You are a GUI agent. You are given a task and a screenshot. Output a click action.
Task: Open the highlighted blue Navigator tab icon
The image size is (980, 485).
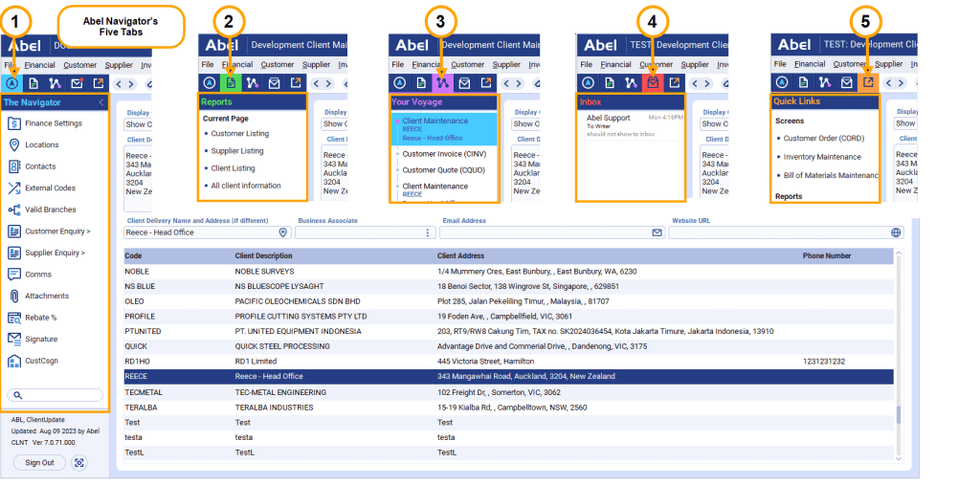tap(10, 83)
